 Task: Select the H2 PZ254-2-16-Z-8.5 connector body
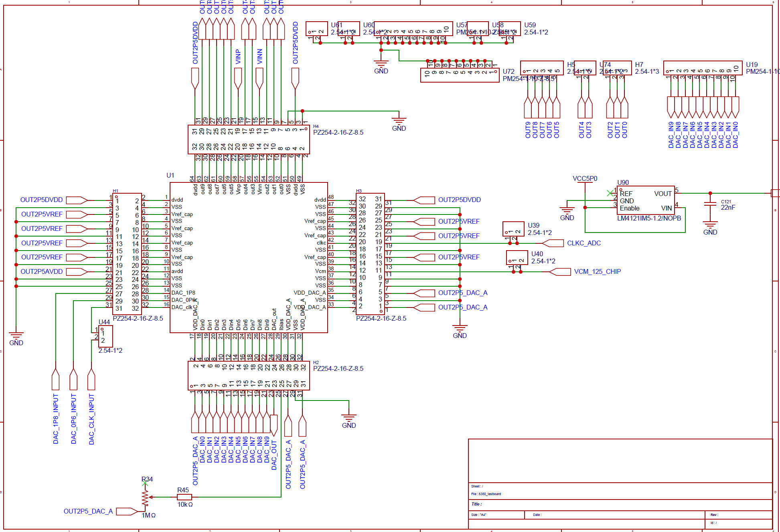click(249, 376)
